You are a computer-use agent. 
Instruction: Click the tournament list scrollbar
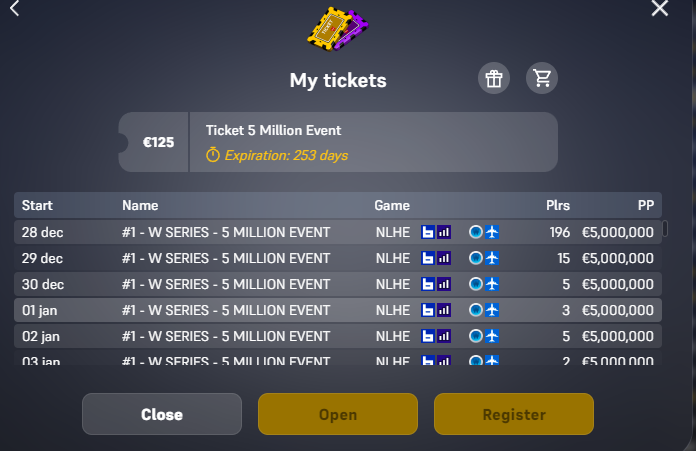pyautogui.click(x=665, y=228)
